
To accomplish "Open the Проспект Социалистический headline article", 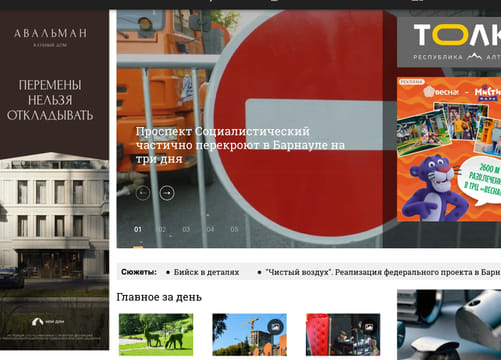I will click(x=240, y=145).
